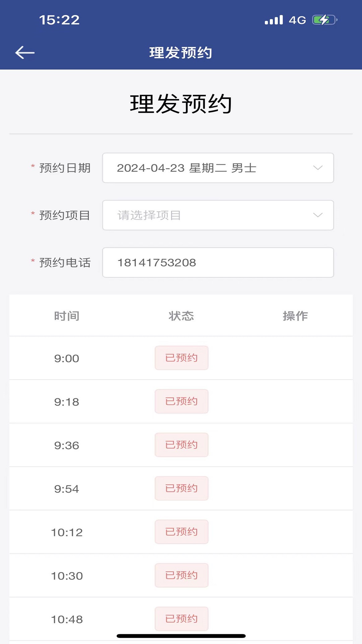Tap the 4G network indicator
This screenshot has width=362, height=644.
pyautogui.click(x=297, y=20)
